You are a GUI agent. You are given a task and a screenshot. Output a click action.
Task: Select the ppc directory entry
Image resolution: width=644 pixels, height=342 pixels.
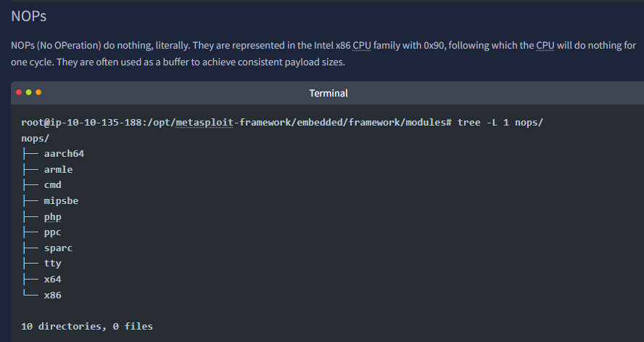[52, 232]
